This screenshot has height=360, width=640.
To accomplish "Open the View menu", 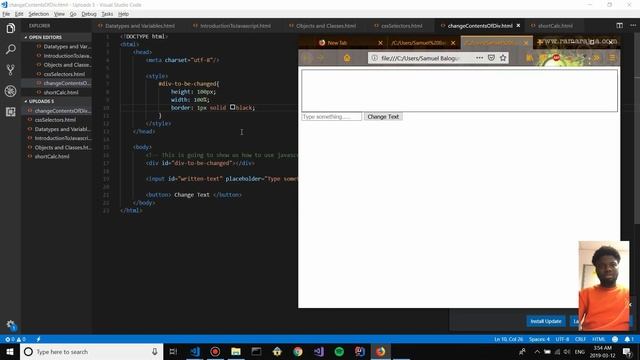I will click(x=59, y=14).
